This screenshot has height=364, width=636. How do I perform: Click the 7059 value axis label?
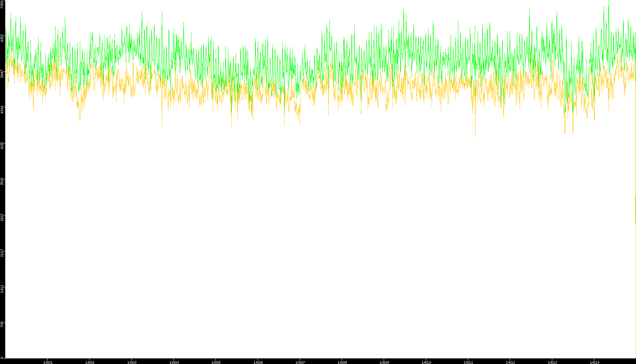[x=2, y=5]
